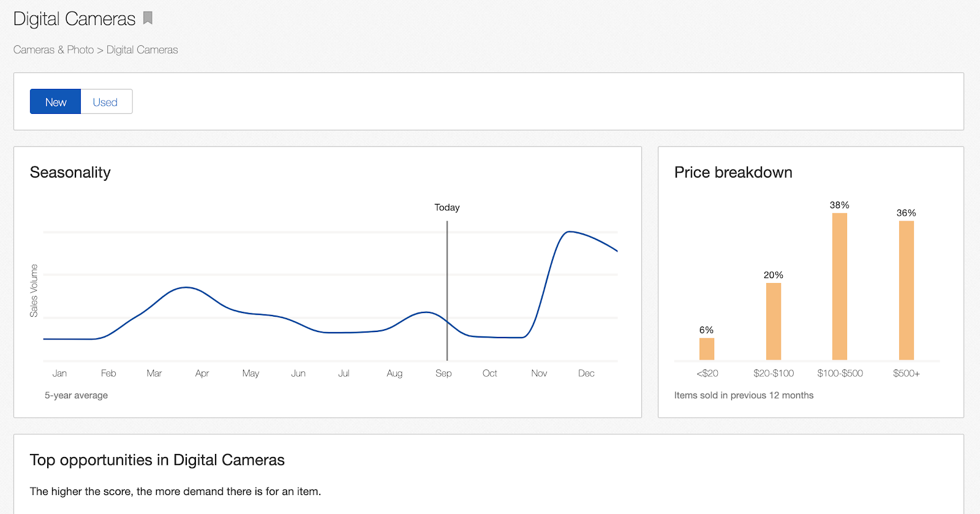Click the 38% bar value label

840,205
